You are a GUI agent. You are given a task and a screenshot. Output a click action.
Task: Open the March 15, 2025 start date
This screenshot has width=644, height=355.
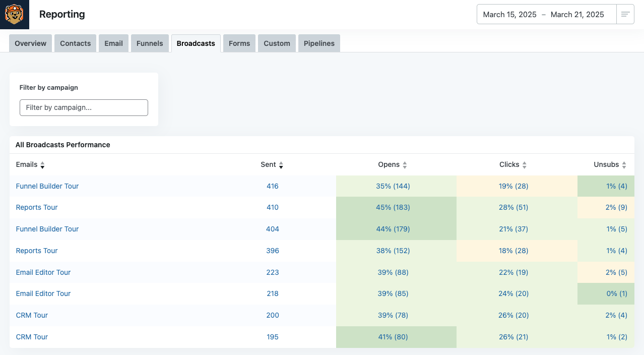[x=509, y=15]
